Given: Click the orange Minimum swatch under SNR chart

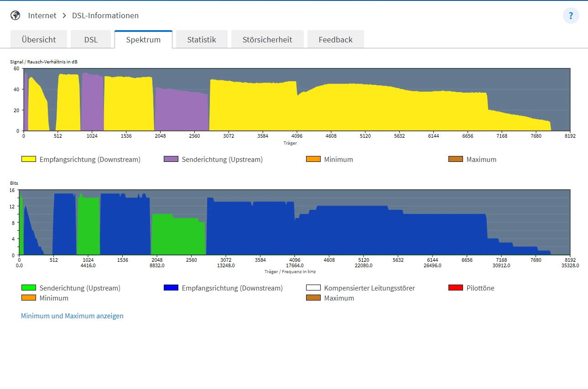Looking at the screenshot, I should (313, 159).
